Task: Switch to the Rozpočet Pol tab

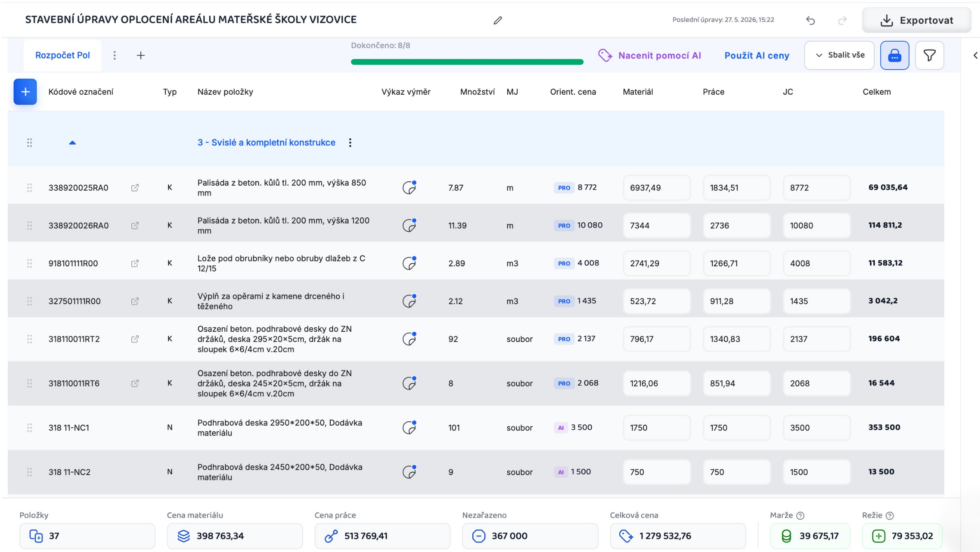Action: pos(63,55)
